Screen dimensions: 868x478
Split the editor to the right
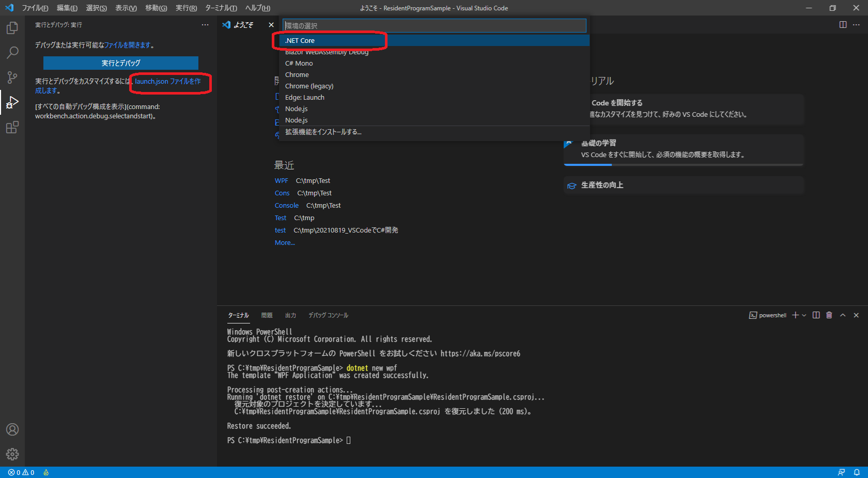pyautogui.click(x=843, y=25)
